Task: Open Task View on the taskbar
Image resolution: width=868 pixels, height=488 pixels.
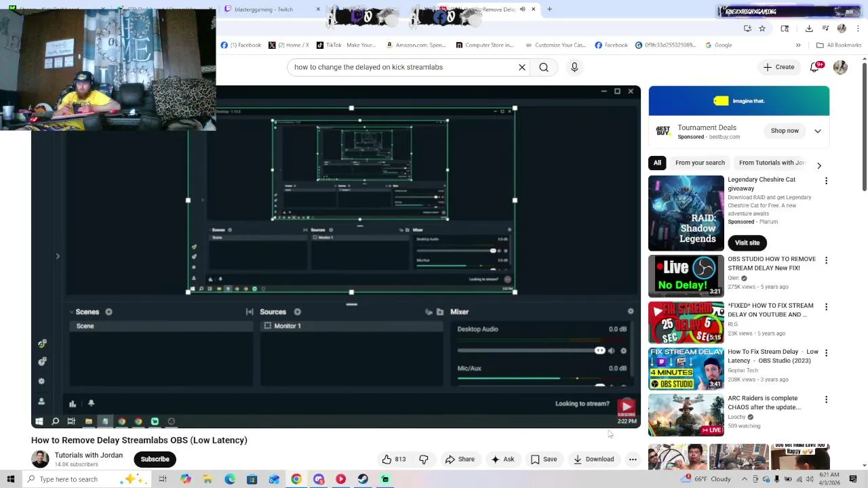Action: coord(163,479)
